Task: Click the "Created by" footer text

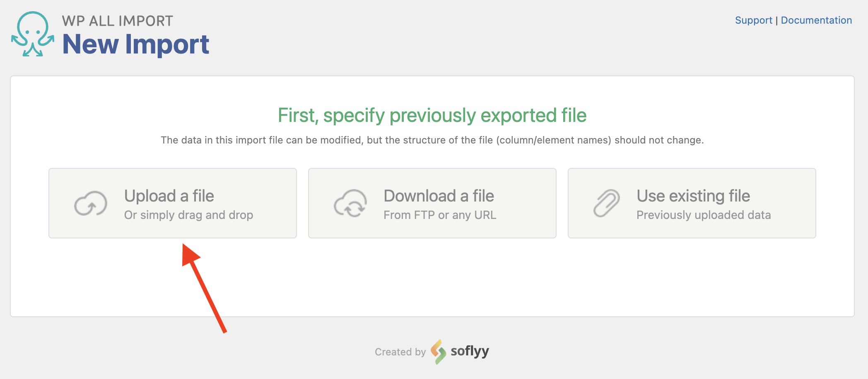Action: (400, 352)
